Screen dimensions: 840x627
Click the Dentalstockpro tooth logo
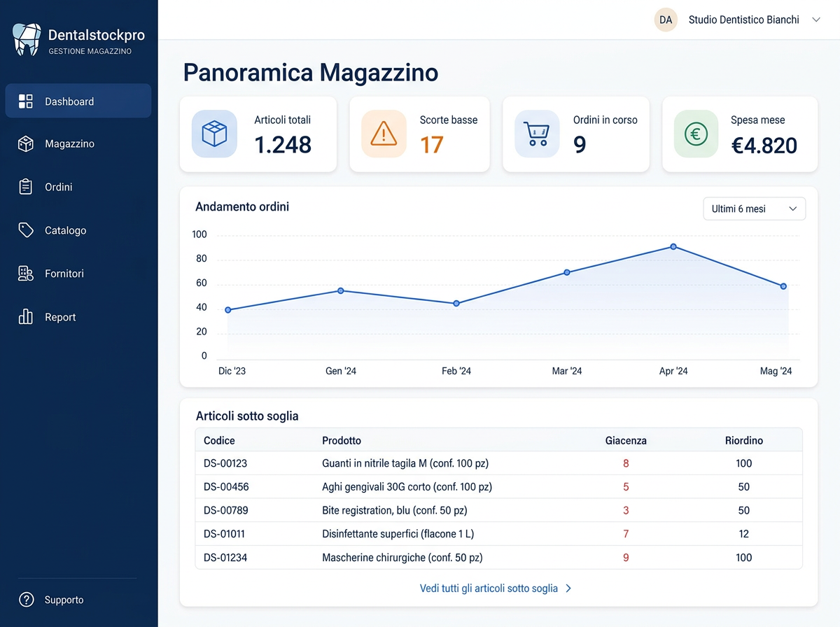point(27,40)
